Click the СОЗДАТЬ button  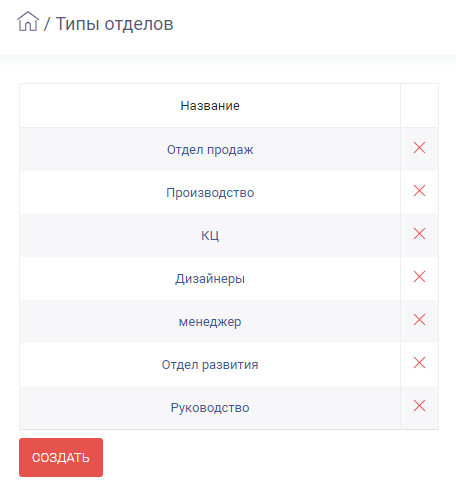point(61,457)
